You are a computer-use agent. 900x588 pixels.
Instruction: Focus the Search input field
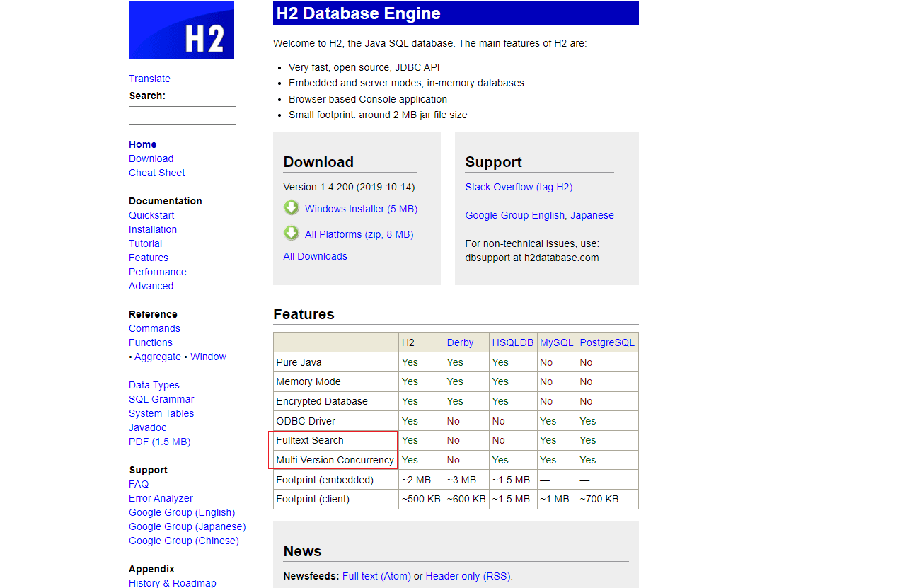182,115
